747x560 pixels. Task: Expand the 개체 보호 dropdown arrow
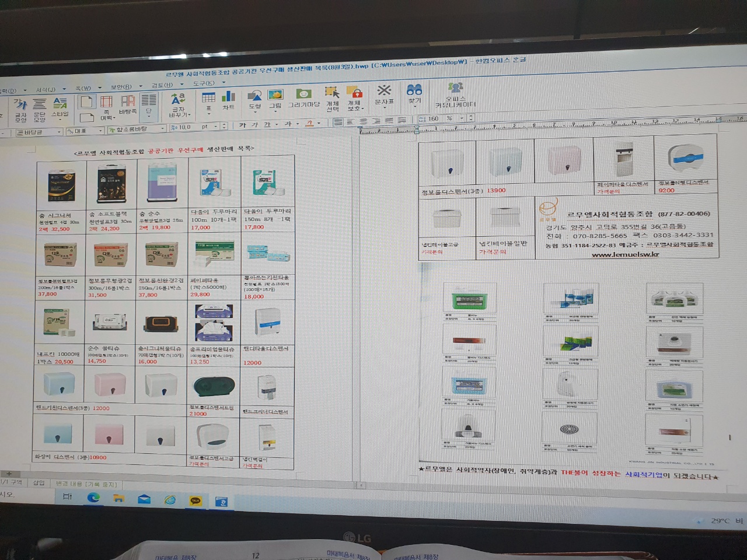(362, 108)
